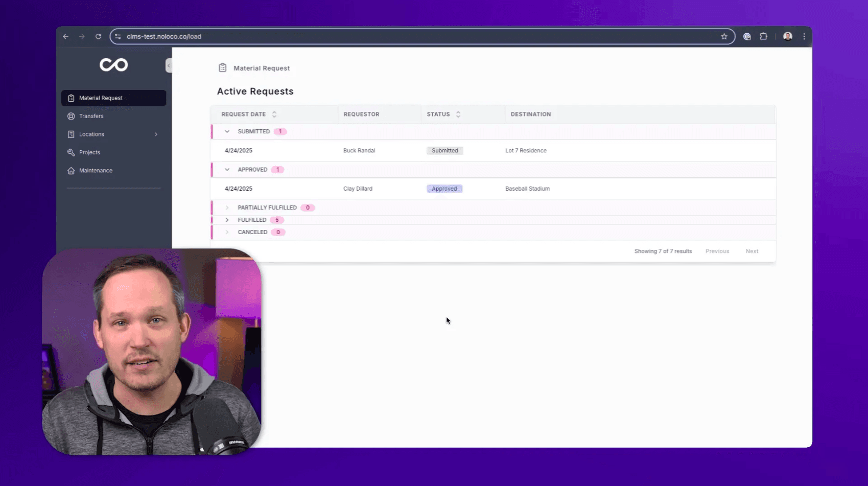The height and width of the screenshot is (486, 868).
Task: Click the clipboard icon beside page title
Action: click(x=222, y=68)
